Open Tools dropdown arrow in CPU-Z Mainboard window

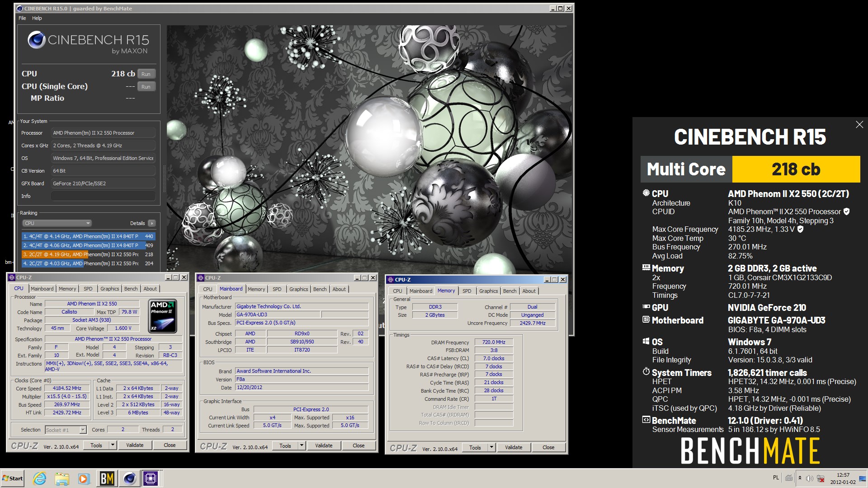tap(302, 446)
